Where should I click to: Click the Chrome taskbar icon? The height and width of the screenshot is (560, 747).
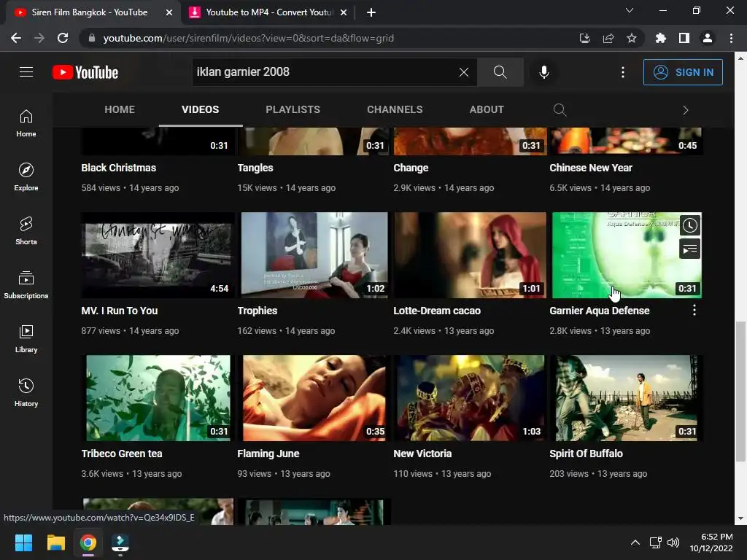point(88,542)
